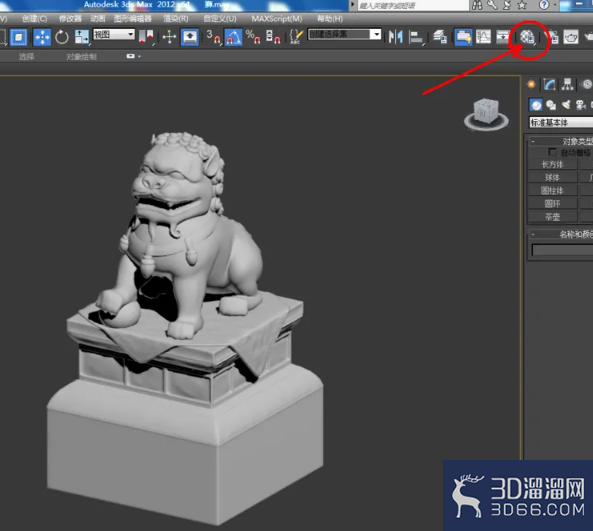Image resolution: width=593 pixels, height=531 pixels.
Task: Toggle the Percent Snap button
Action: click(253, 37)
